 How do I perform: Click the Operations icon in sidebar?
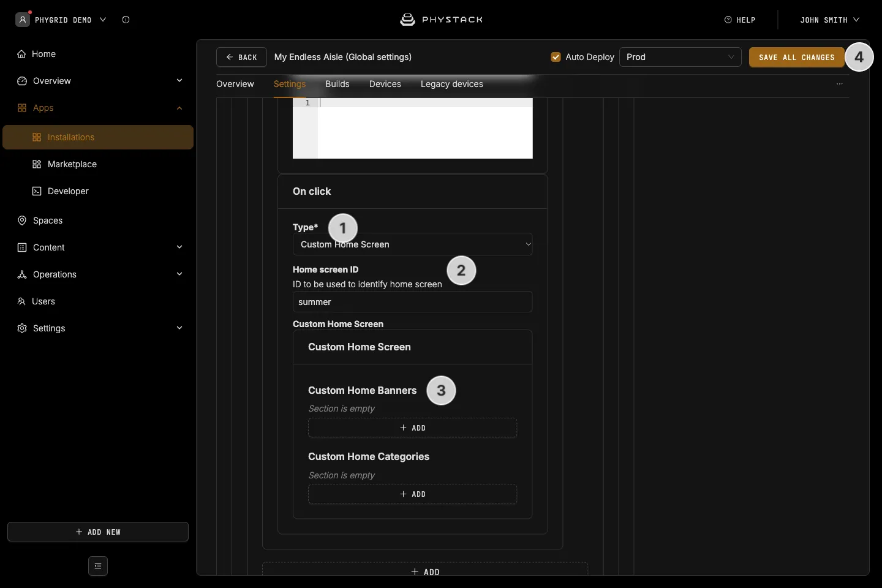tap(22, 274)
